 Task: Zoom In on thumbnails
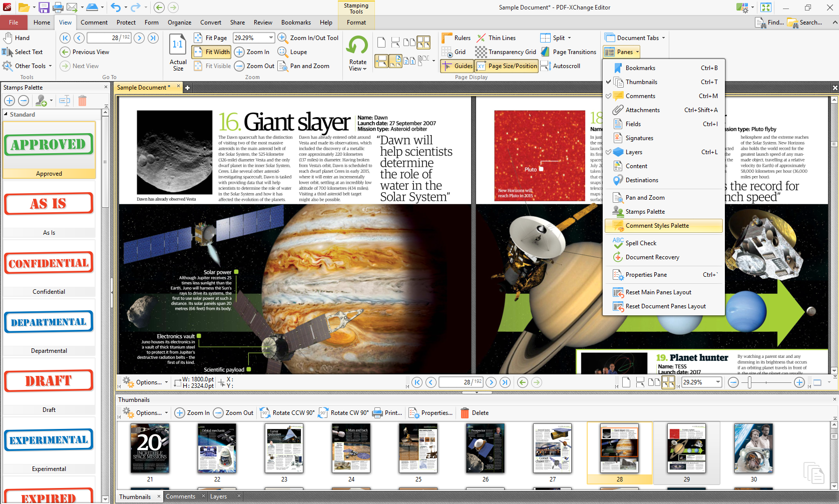(192, 413)
